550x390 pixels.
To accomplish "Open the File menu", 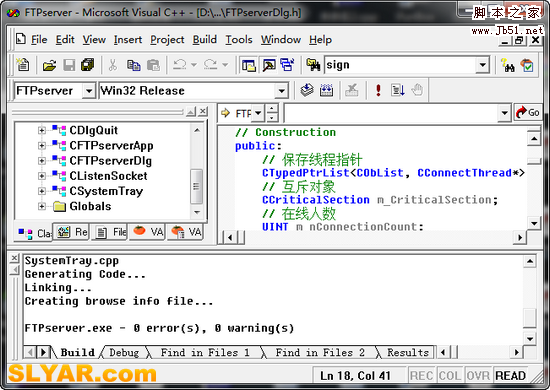I will pyautogui.click(x=39, y=40).
